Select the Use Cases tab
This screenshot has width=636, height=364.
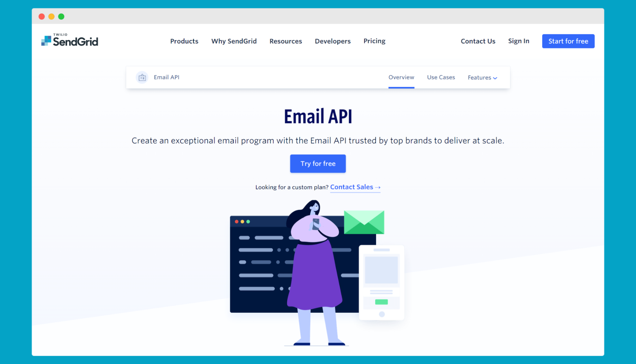point(441,77)
